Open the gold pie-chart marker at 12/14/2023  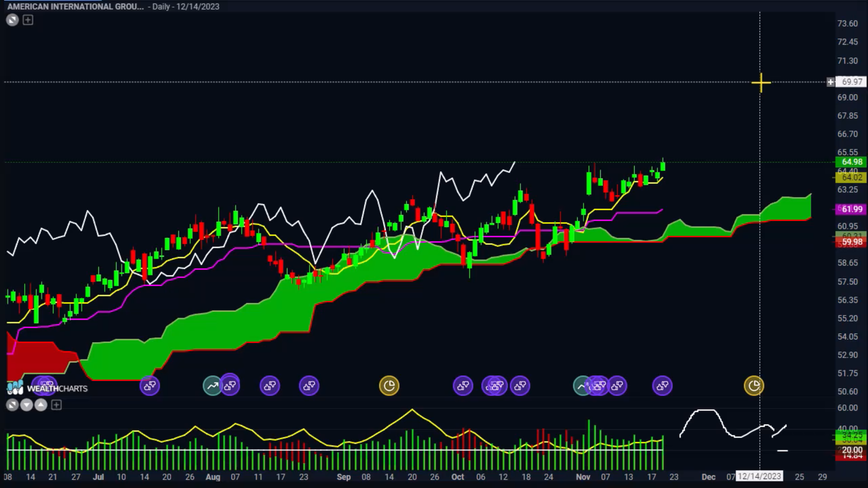pyautogui.click(x=754, y=386)
